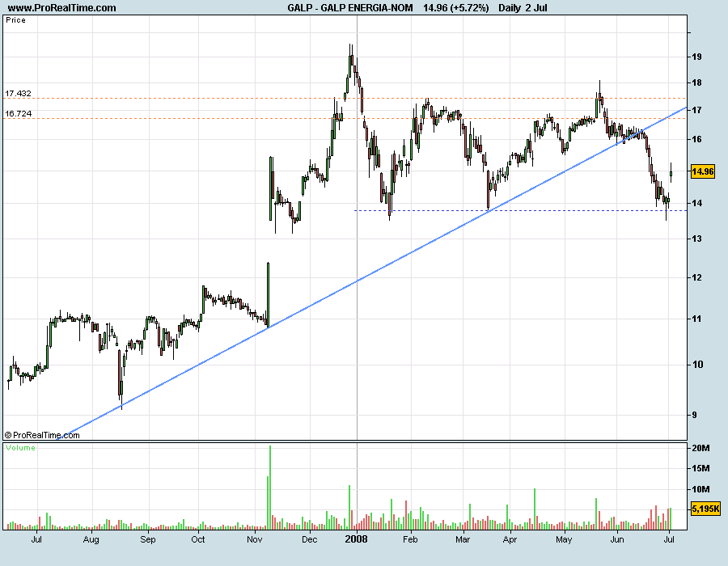Click the Mar month label
This screenshot has height=566, width=728.
[463, 539]
